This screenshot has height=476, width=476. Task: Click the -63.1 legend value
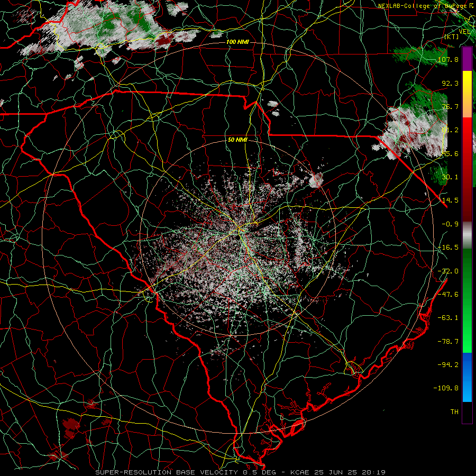pyautogui.click(x=448, y=318)
